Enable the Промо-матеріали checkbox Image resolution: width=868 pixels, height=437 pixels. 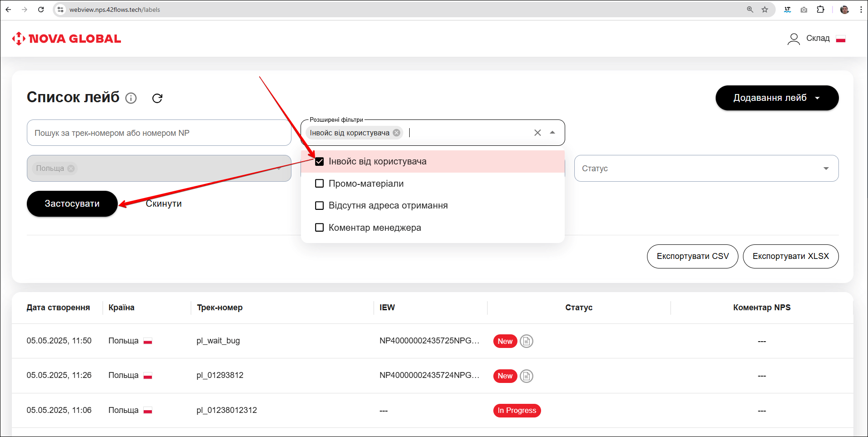pos(320,184)
